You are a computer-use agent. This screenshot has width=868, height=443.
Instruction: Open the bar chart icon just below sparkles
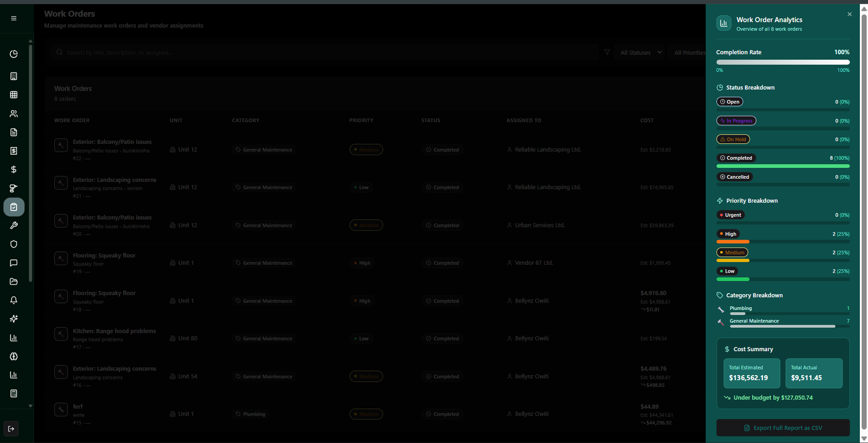(14, 338)
